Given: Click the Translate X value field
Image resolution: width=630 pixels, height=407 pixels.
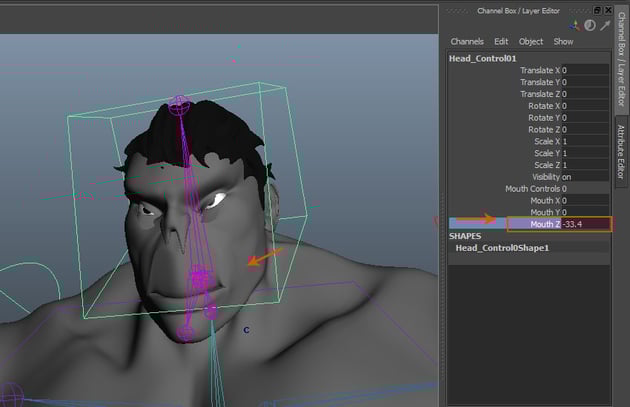Looking at the screenshot, I should click(x=585, y=70).
